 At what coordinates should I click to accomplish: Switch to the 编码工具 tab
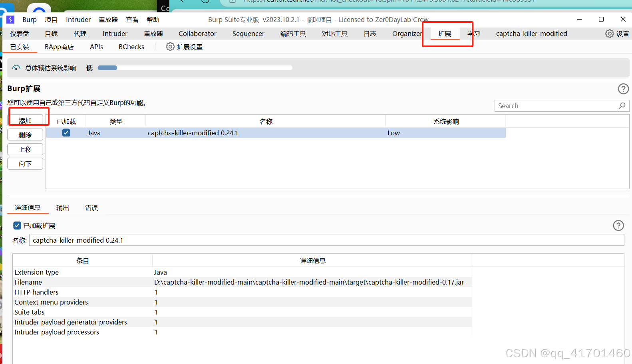tap(293, 34)
